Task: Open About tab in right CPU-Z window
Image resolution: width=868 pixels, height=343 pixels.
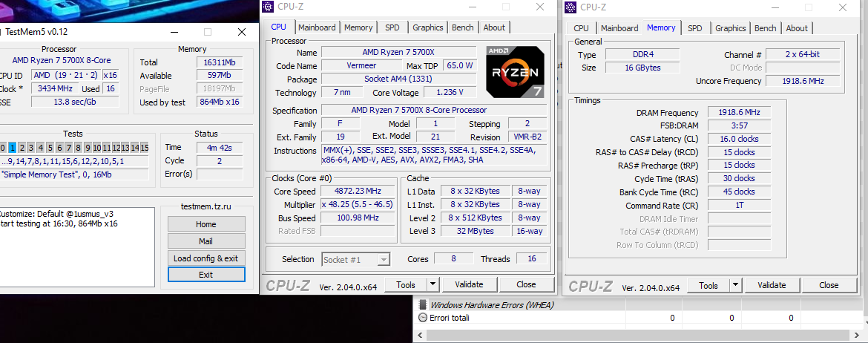Action: 797,27
